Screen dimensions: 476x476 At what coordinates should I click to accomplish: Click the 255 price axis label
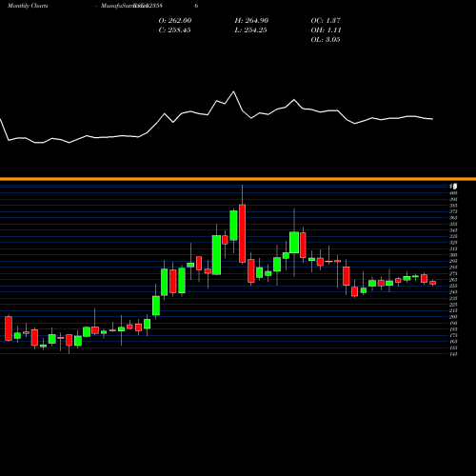pos(453,286)
